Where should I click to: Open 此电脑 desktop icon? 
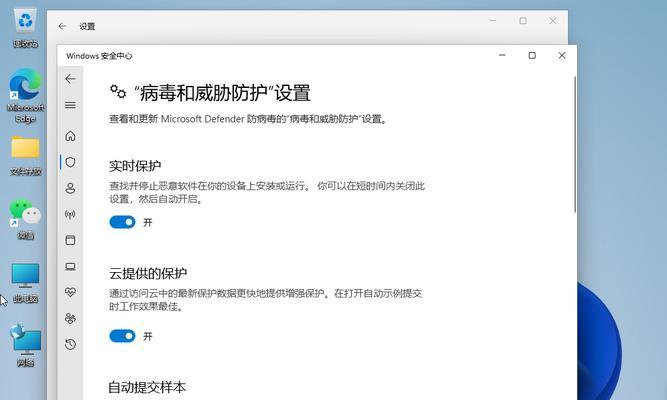[x=26, y=283]
